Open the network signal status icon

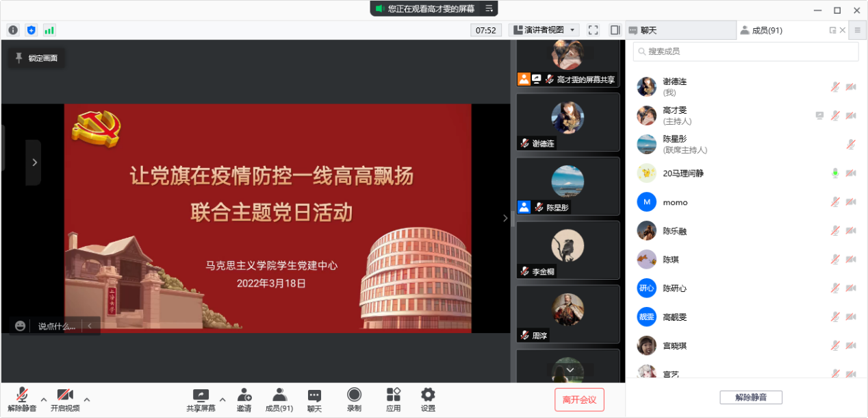coord(49,30)
